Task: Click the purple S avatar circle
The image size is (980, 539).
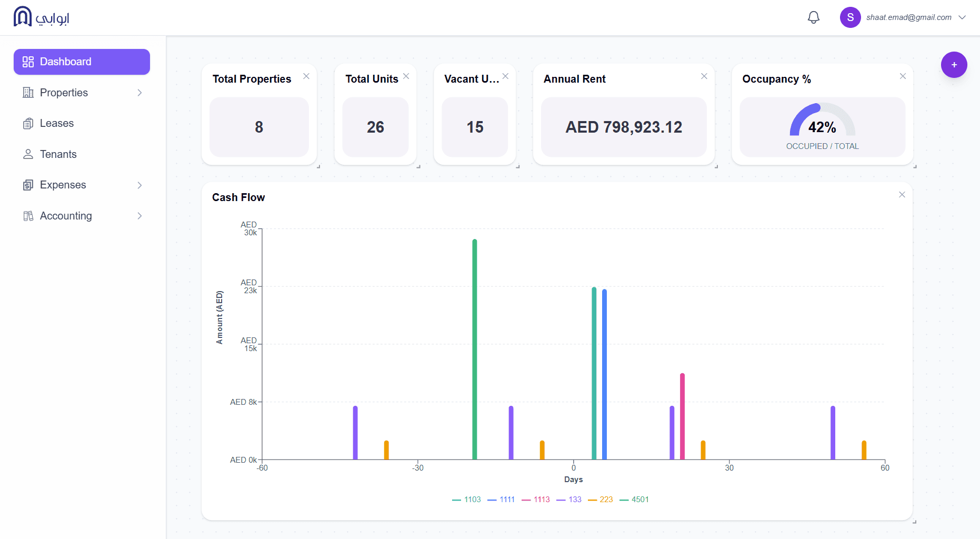Action: click(850, 17)
